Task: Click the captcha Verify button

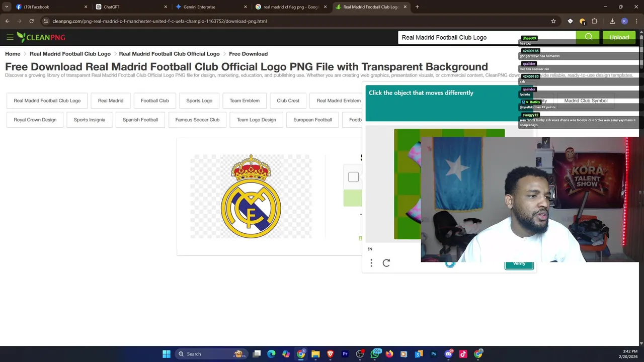Action: pos(519,263)
